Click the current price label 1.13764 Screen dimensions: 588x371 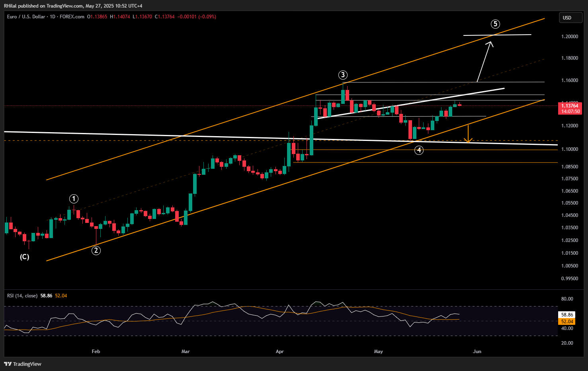tap(570, 105)
